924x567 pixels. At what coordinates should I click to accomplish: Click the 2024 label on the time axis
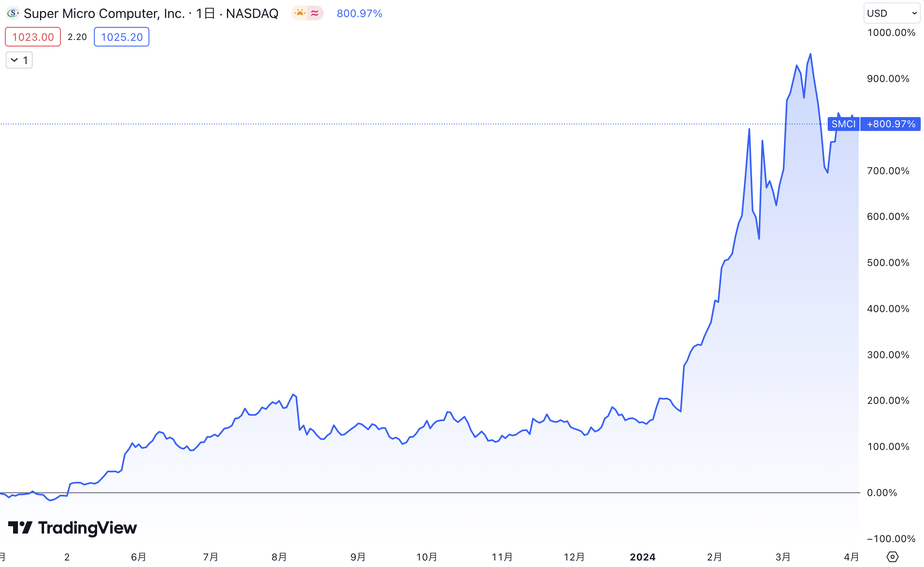click(x=642, y=557)
